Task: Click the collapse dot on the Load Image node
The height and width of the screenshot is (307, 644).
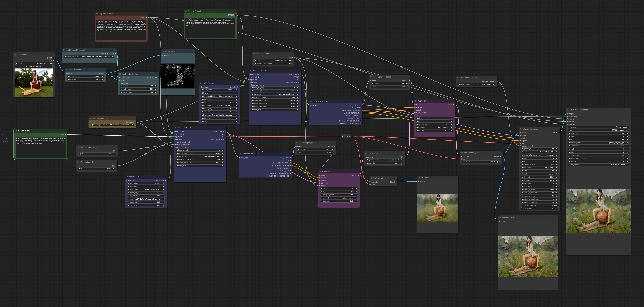Action: (x=15, y=54)
